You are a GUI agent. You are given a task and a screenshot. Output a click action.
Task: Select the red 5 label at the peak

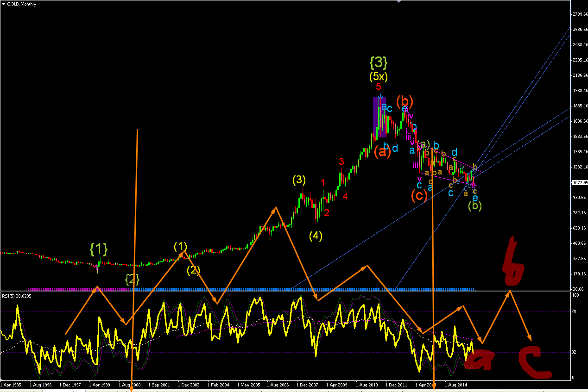[379, 87]
